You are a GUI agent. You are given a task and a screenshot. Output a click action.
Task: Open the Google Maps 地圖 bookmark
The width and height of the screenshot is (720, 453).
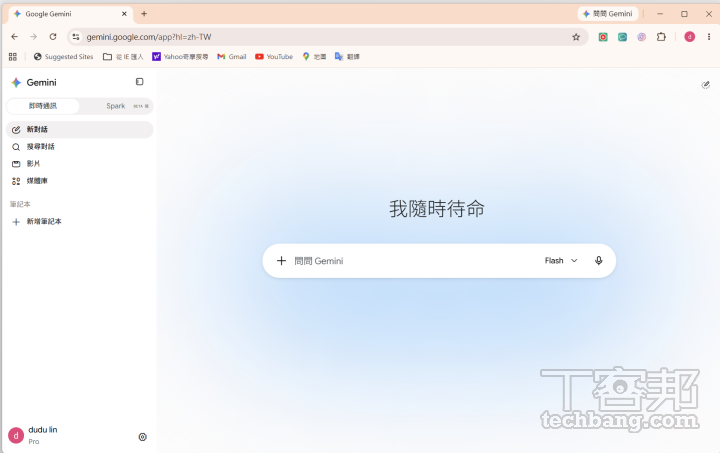pos(314,56)
